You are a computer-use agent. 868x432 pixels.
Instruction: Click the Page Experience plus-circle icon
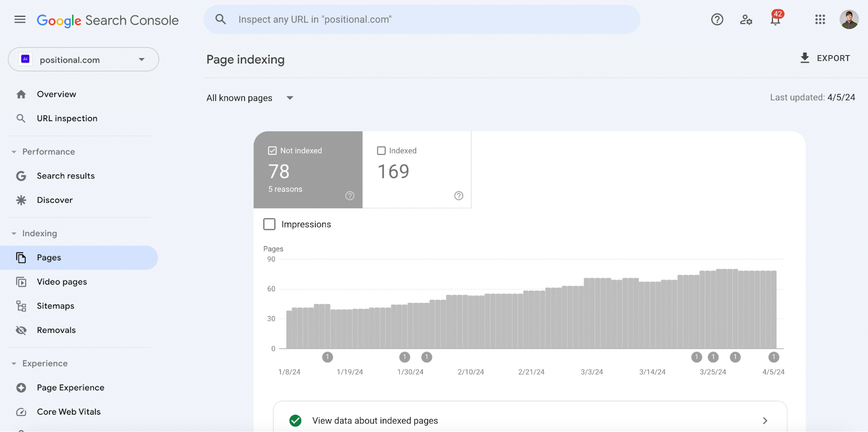[x=21, y=388]
